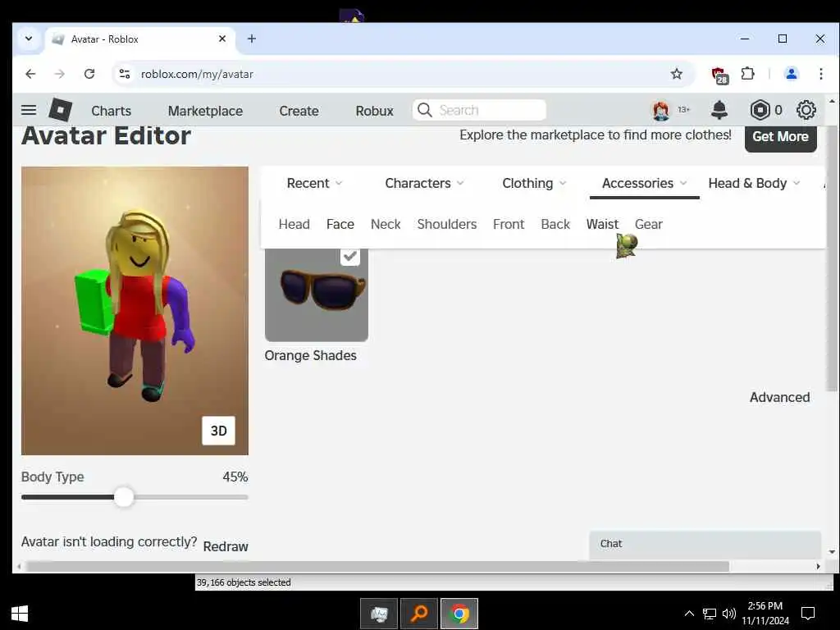Click the Robux balance coin icon
Viewport: 840px width, 630px height.
click(x=759, y=111)
